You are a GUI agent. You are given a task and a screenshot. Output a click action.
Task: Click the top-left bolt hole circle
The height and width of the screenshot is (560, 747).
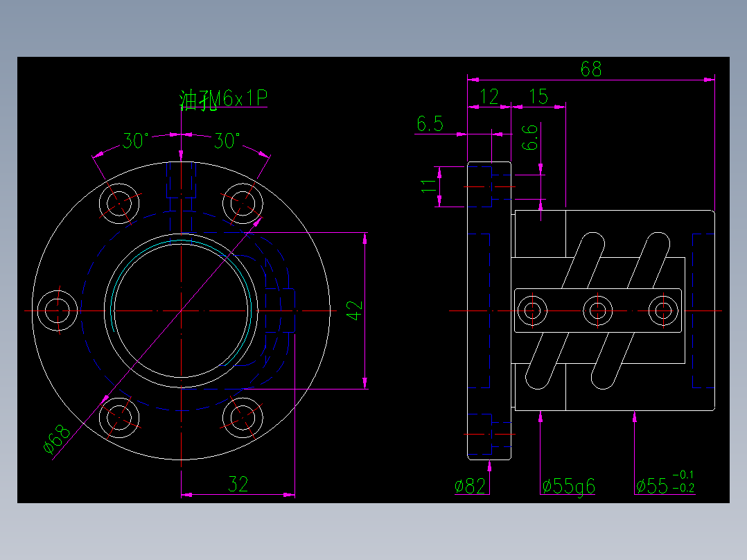point(119,202)
